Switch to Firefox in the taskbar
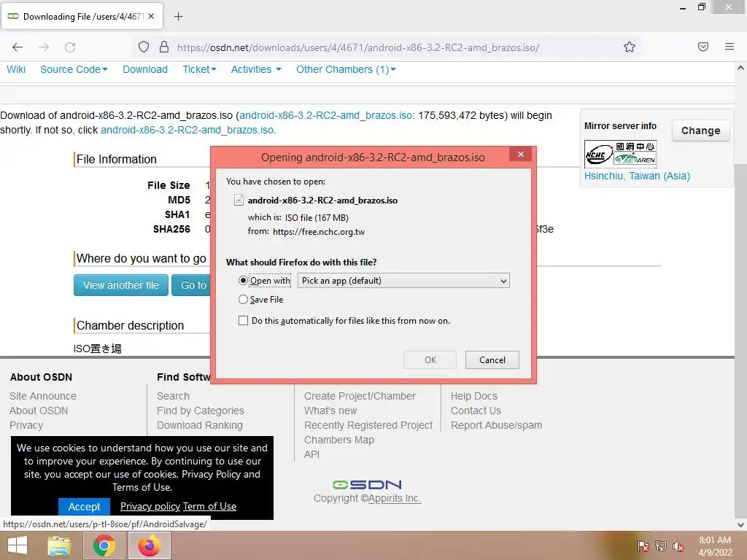 pyautogui.click(x=149, y=545)
